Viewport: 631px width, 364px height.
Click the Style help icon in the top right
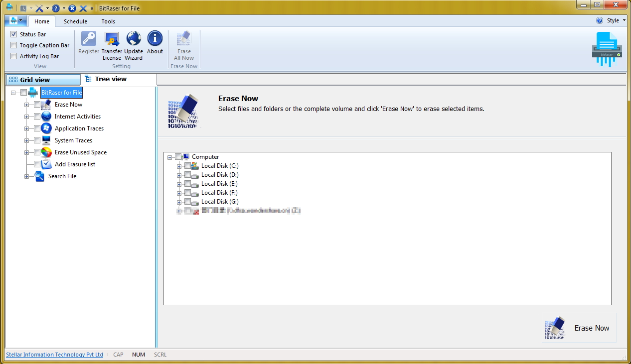pyautogui.click(x=600, y=21)
